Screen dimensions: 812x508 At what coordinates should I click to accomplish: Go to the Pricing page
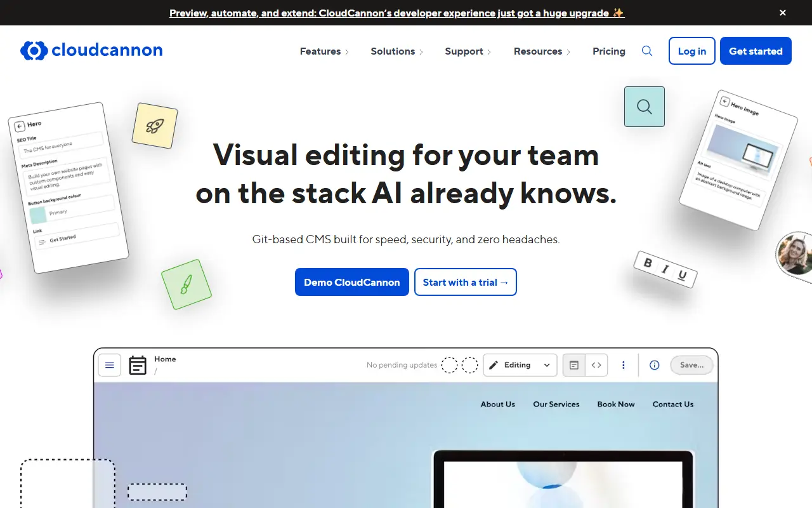tap(609, 51)
